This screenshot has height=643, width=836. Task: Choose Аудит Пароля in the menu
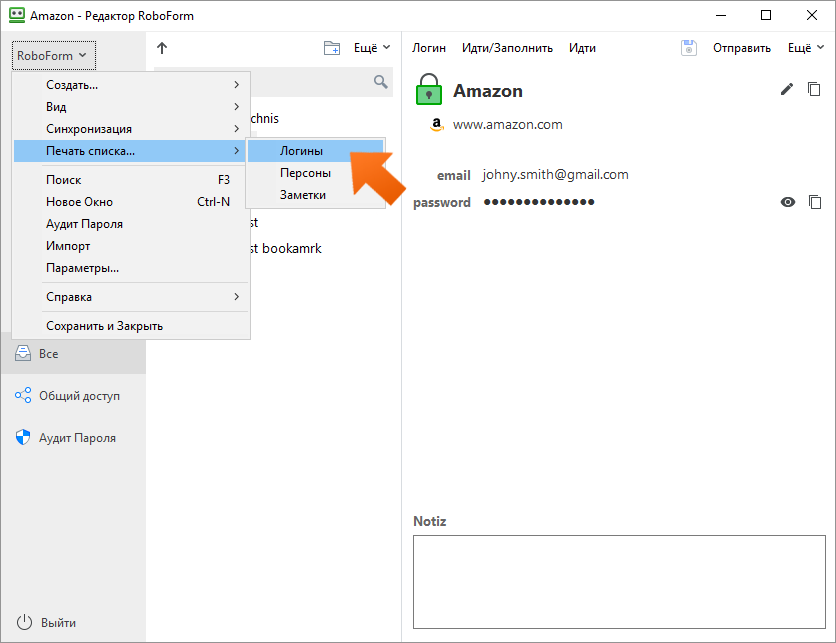coord(131,224)
